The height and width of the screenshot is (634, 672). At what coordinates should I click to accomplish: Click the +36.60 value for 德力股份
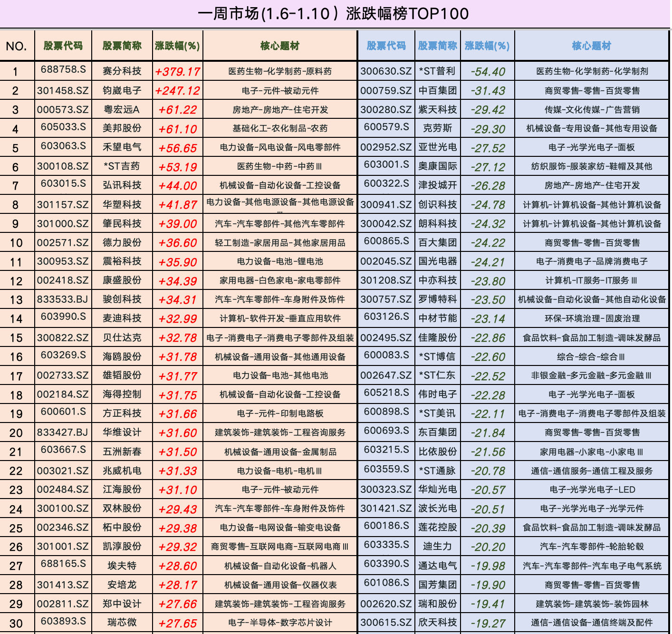[x=178, y=243]
